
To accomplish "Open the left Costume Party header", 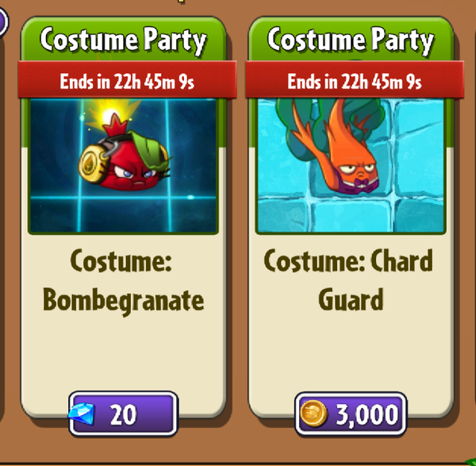I will tap(123, 41).
